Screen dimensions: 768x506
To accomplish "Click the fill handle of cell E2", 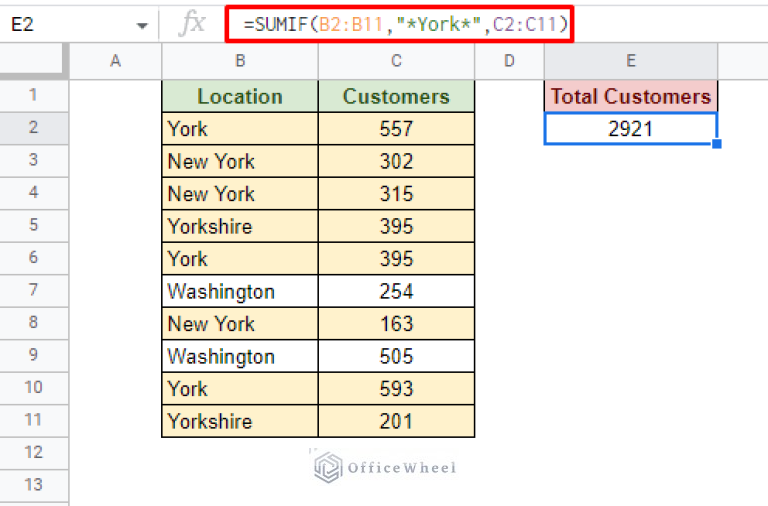I will pyautogui.click(x=717, y=144).
